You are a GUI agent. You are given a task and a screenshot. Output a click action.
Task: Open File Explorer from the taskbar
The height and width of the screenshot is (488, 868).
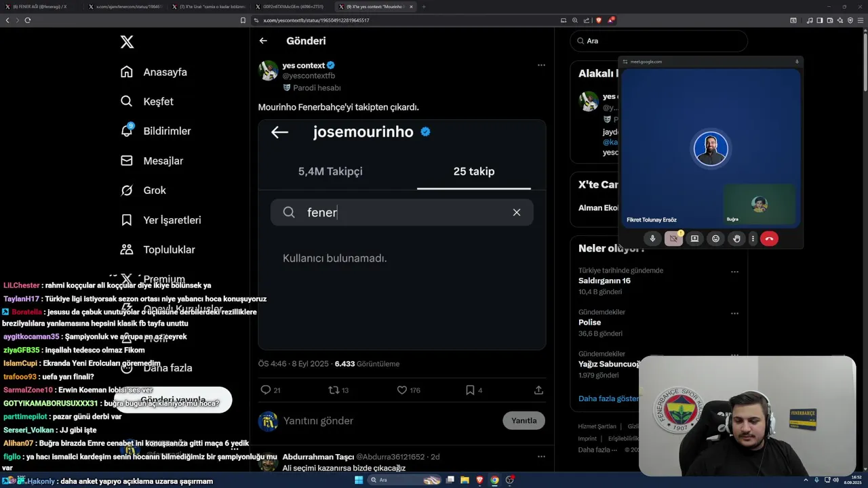(x=465, y=480)
